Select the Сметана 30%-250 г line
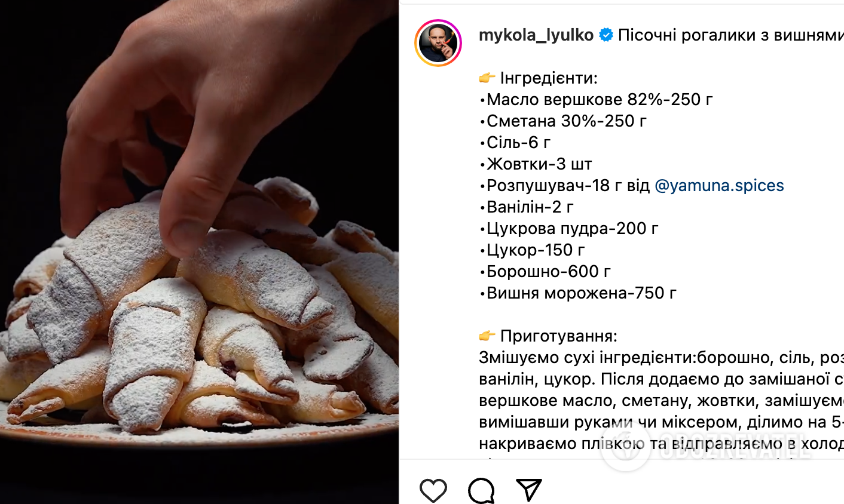 pos(562,121)
